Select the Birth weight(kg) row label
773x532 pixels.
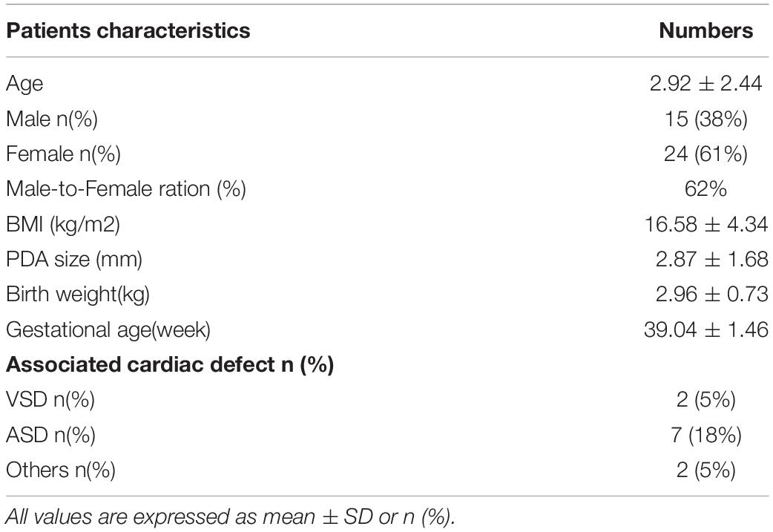coord(77,295)
